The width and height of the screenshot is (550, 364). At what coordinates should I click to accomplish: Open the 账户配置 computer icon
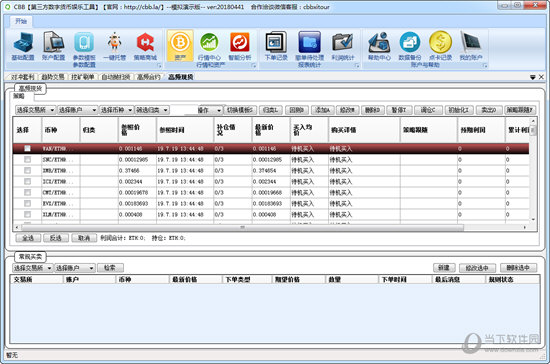(53, 46)
